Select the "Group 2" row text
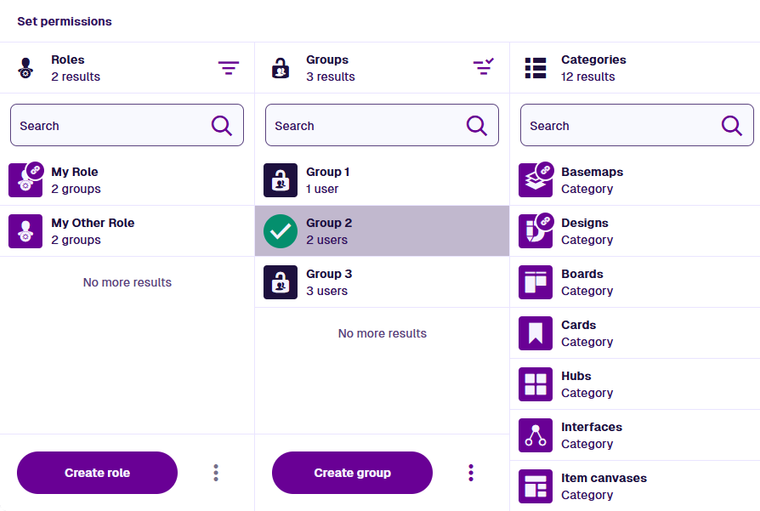760x511 pixels. [329, 223]
